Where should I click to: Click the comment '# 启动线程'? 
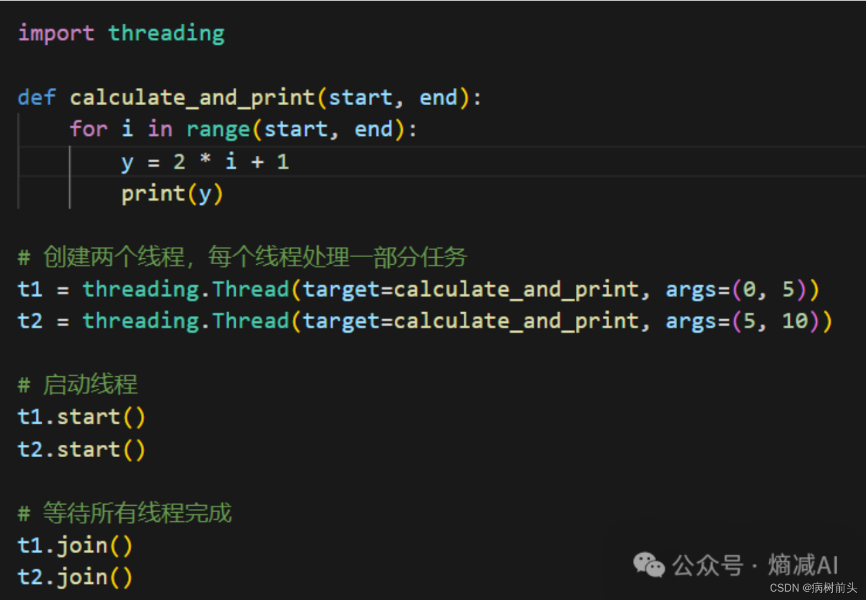[x=78, y=385]
